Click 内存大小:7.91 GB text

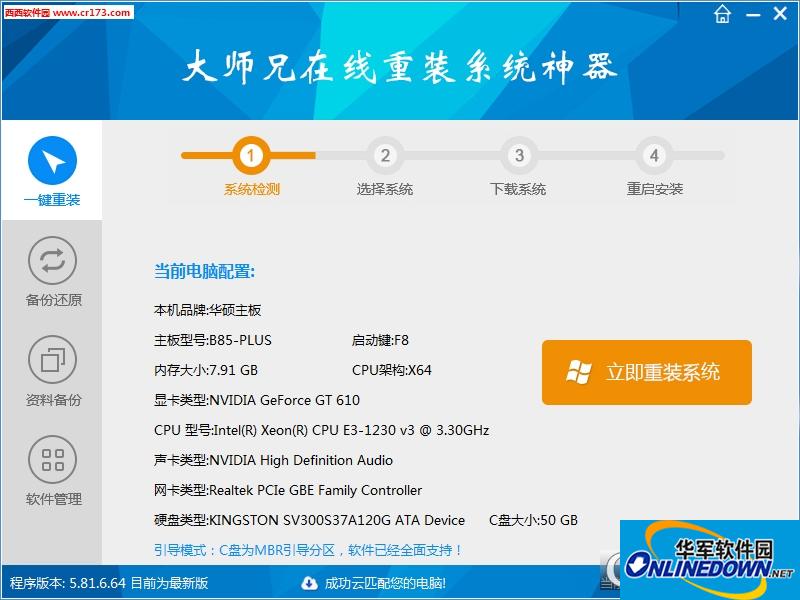(206, 370)
